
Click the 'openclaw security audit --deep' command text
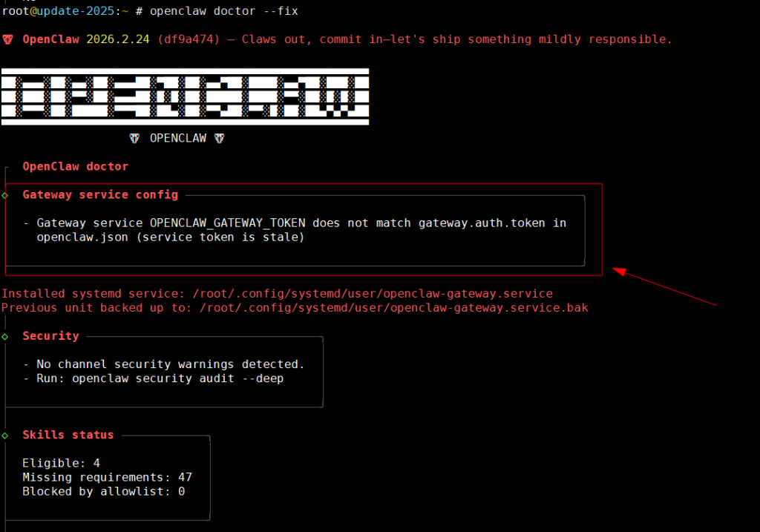[177, 378]
